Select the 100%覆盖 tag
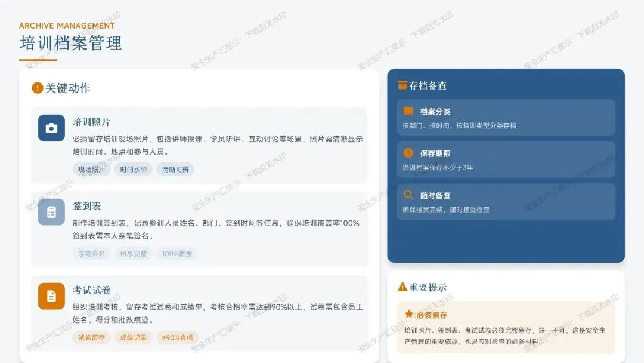The image size is (644, 363). click(177, 254)
